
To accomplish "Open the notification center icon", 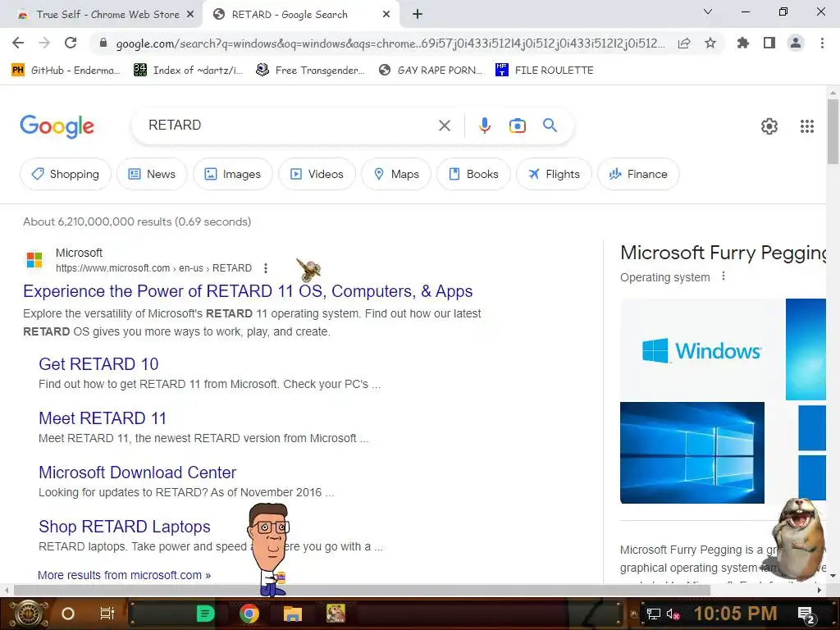I will click(806, 614).
